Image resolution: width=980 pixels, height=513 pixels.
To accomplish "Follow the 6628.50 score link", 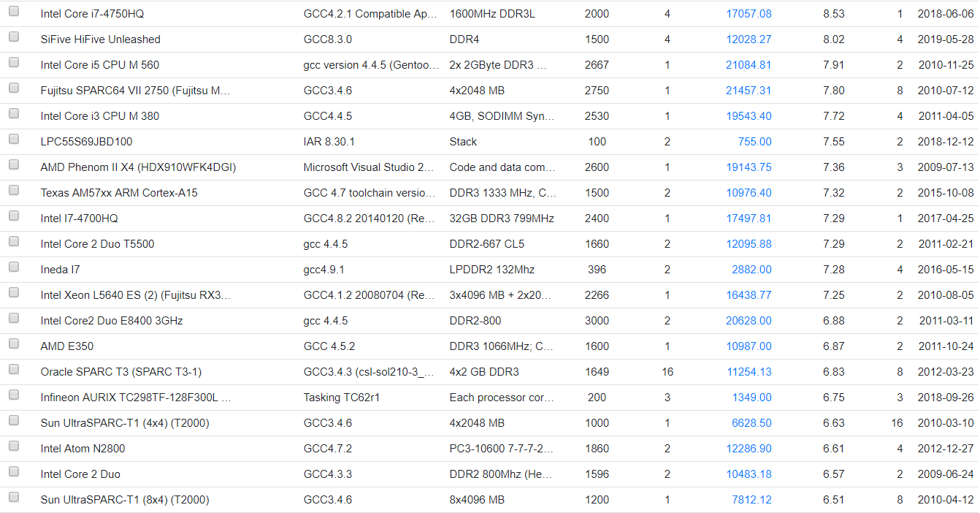I will click(751, 423).
